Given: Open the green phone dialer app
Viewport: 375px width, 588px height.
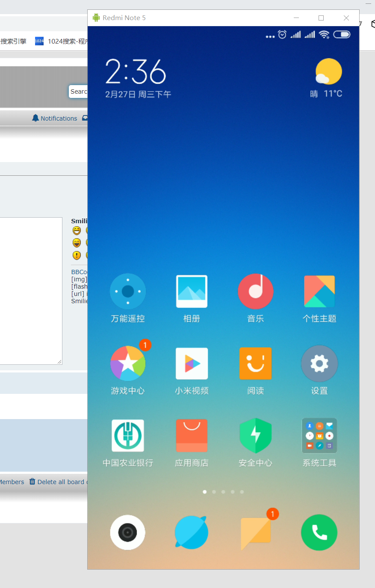Looking at the screenshot, I should (x=319, y=532).
